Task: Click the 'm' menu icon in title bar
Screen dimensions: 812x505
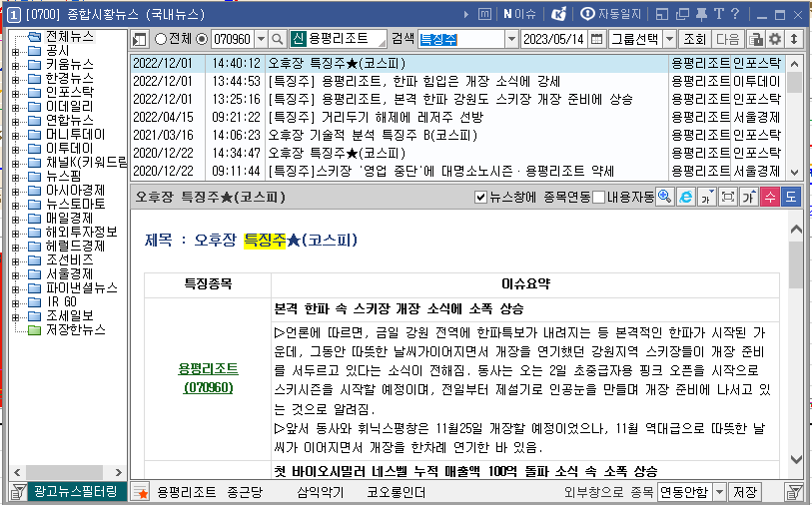Action: tap(484, 14)
